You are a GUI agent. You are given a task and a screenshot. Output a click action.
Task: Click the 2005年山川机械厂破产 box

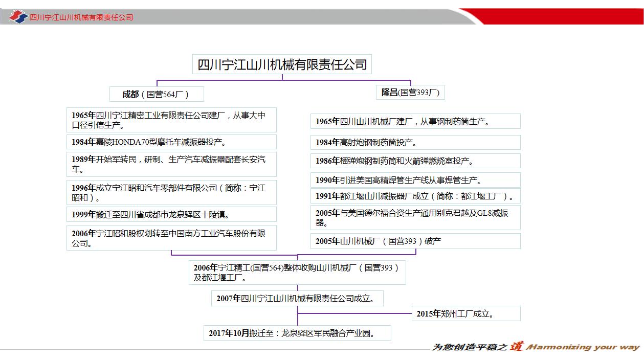(x=415, y=240)
